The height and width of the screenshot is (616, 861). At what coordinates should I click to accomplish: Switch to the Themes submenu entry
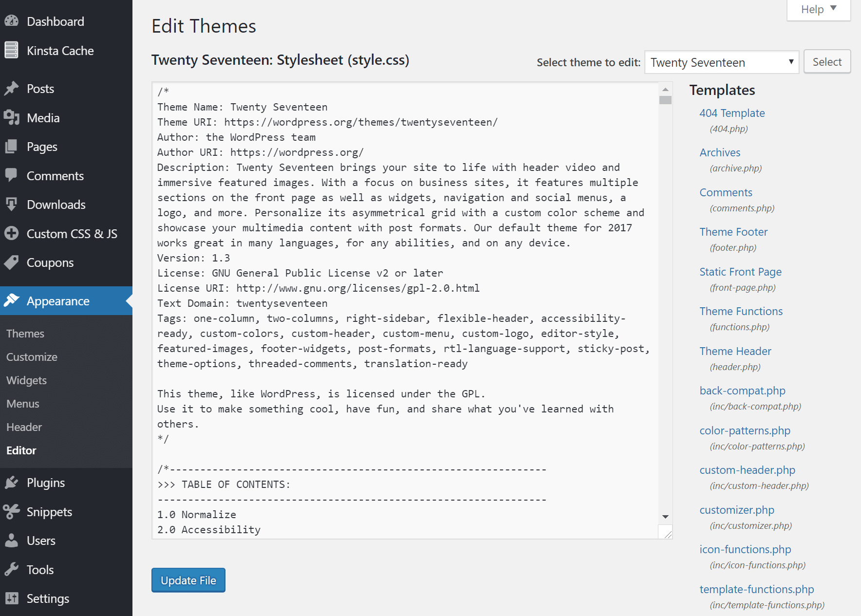point(25,333)
